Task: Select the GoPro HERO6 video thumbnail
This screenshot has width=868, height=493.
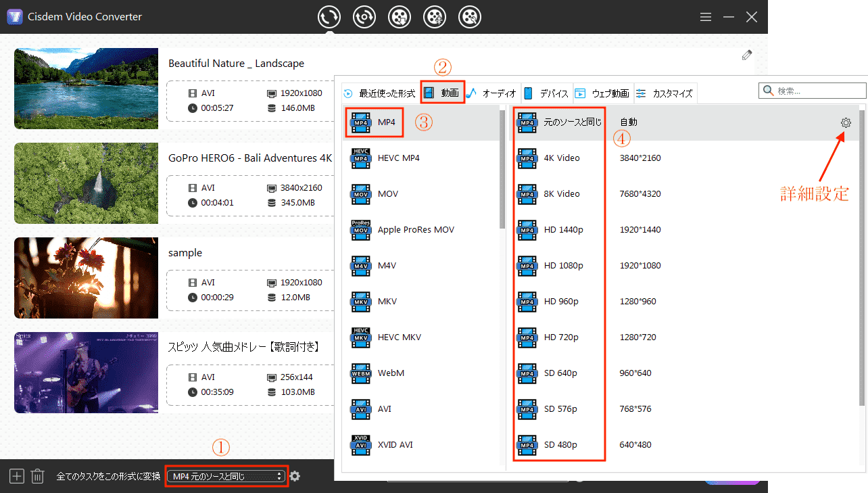Action: point(86,183)
